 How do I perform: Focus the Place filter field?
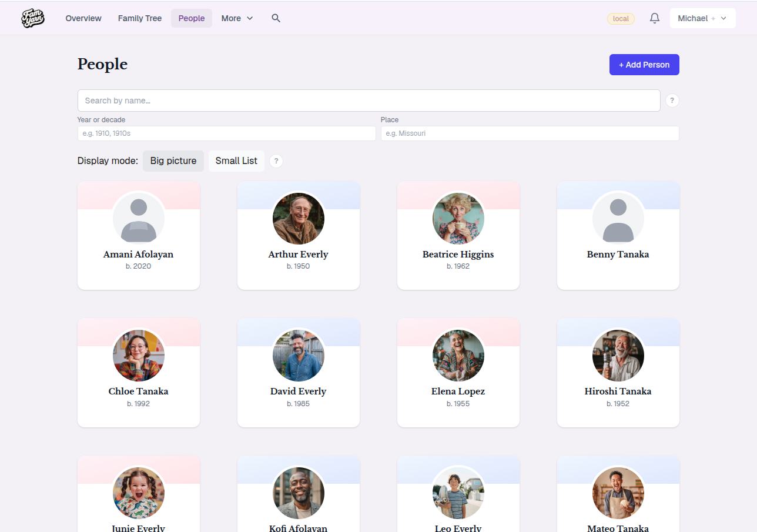click(530, 133)
